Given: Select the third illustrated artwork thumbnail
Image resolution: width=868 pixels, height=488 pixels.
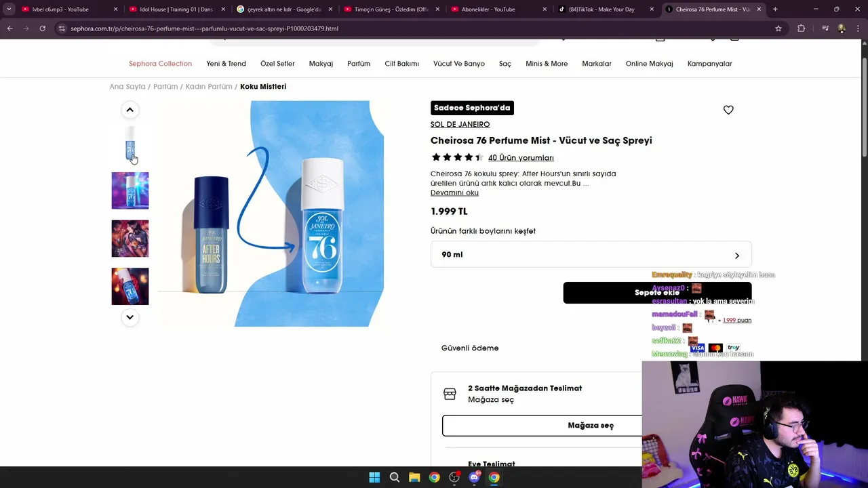Looking at the screenshot, I should tap(130, 239).
